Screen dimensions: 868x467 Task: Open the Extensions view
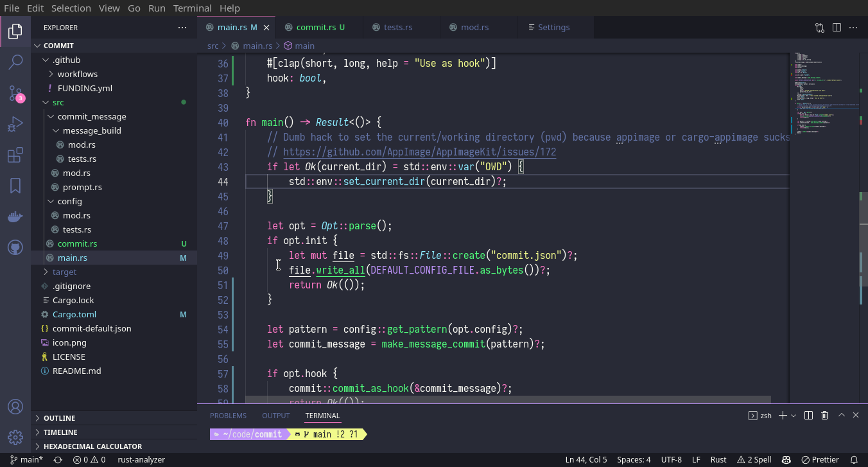click(x=15, y=155)
